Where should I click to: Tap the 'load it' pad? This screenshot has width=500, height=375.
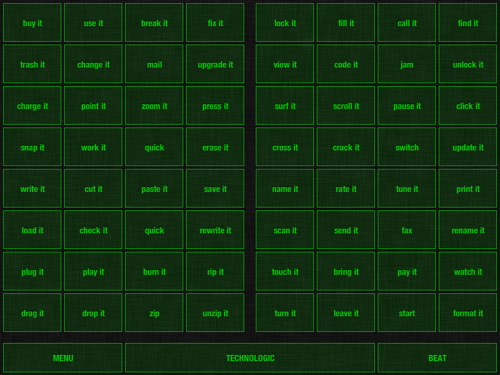coord(32,230)
